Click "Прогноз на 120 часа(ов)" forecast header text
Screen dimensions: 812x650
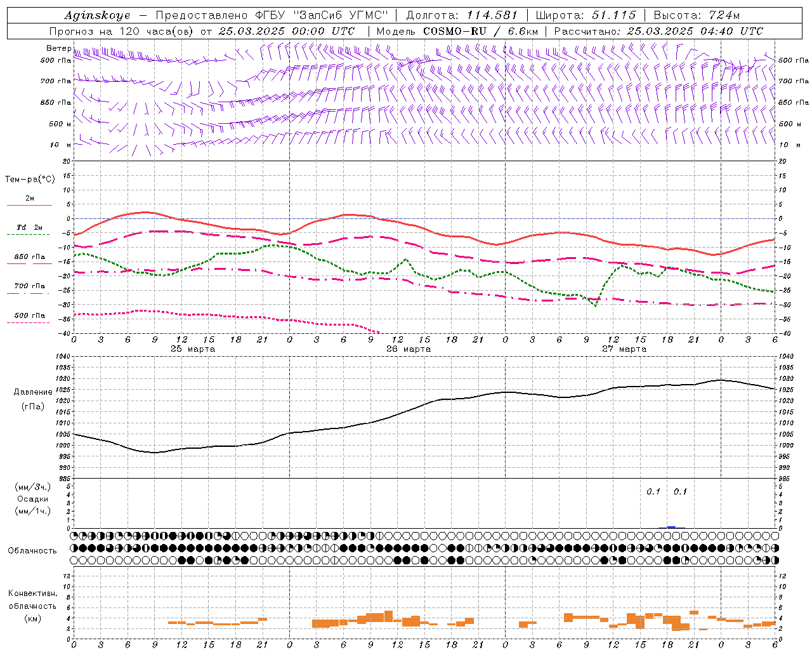tap(122, 31)
